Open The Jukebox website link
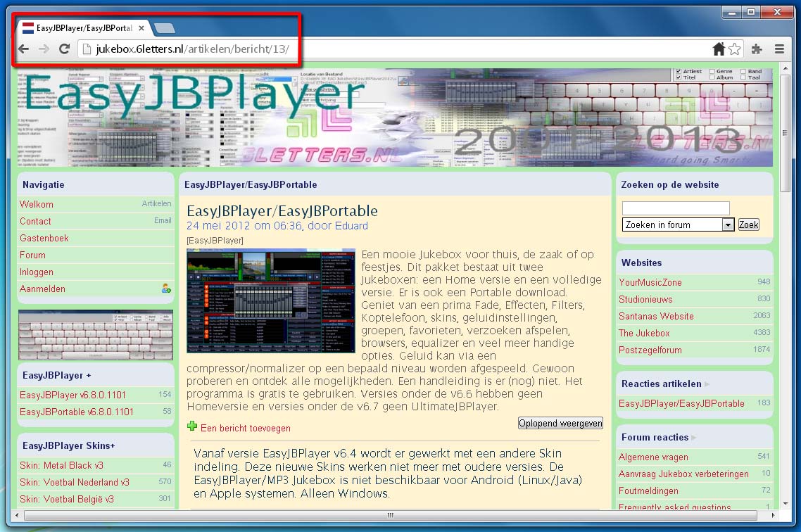Screen dimensions: 801x532 [643, 333]
